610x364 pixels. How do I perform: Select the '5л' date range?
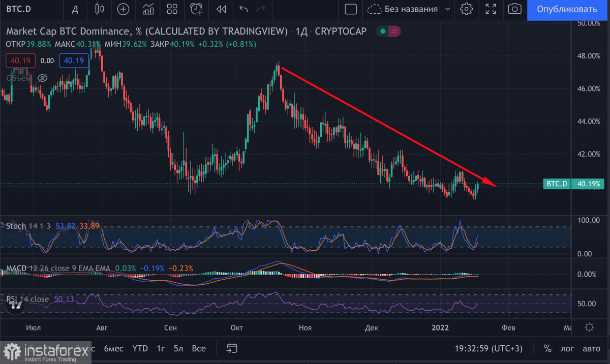(x=178, y=348)
